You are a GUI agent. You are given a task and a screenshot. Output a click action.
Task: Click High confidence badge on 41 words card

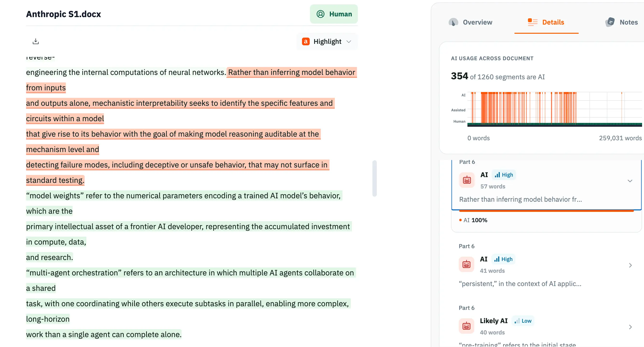pos(503,259)
